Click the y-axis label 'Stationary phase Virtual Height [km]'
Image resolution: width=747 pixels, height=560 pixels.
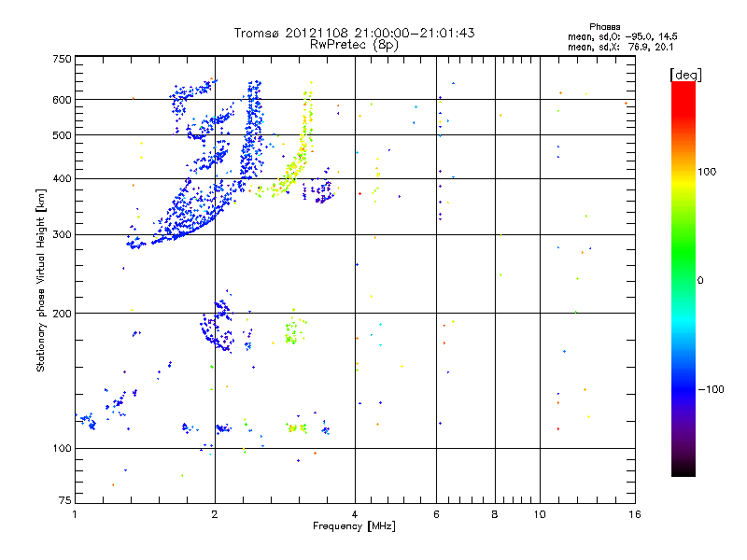click(x=40, y=280)
